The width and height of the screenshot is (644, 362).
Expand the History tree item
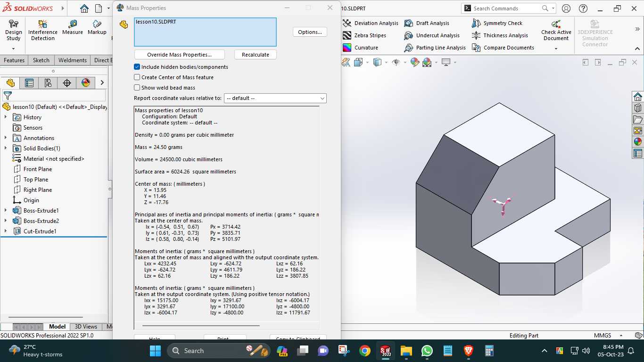pyautogui.click(x=6, y=117)
